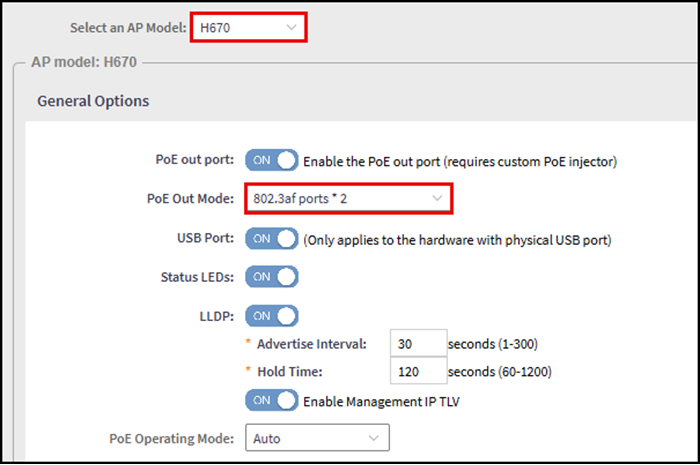Open the PoE Out Mode dropdown

[348, 199]
